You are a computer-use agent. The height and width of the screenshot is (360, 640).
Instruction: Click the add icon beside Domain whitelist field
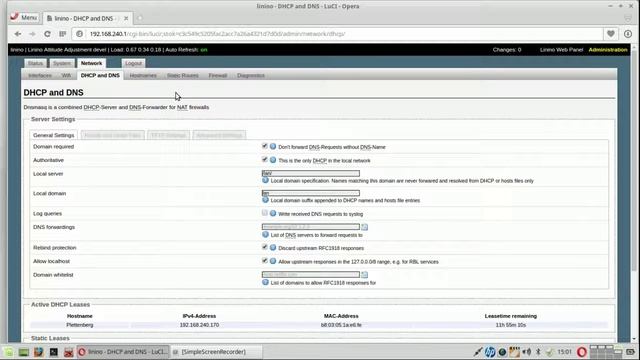point(364,275)
